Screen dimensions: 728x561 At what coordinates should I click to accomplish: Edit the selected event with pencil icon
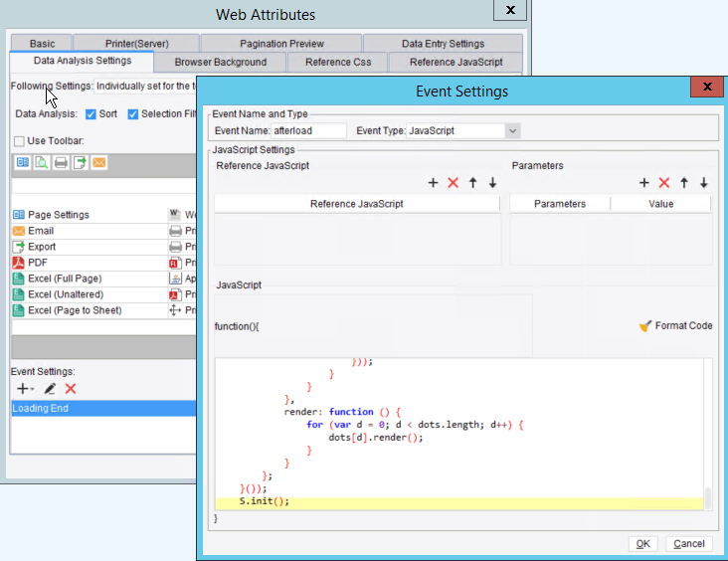(50, 389)
